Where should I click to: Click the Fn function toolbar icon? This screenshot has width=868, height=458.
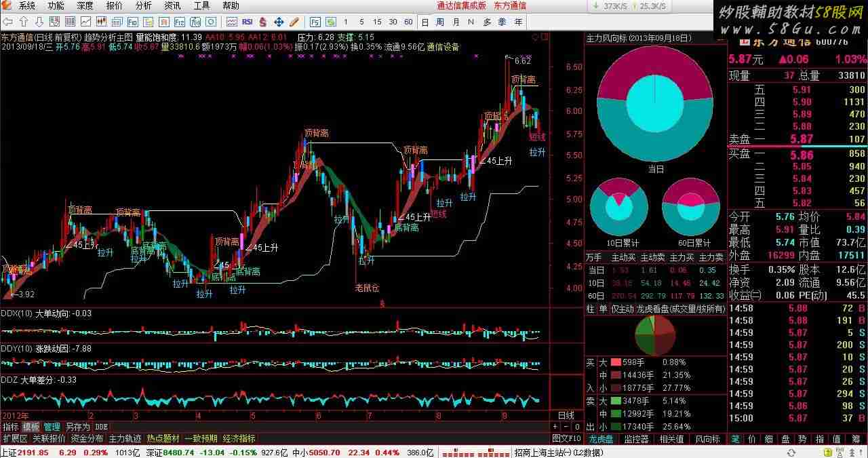(195, 22)
